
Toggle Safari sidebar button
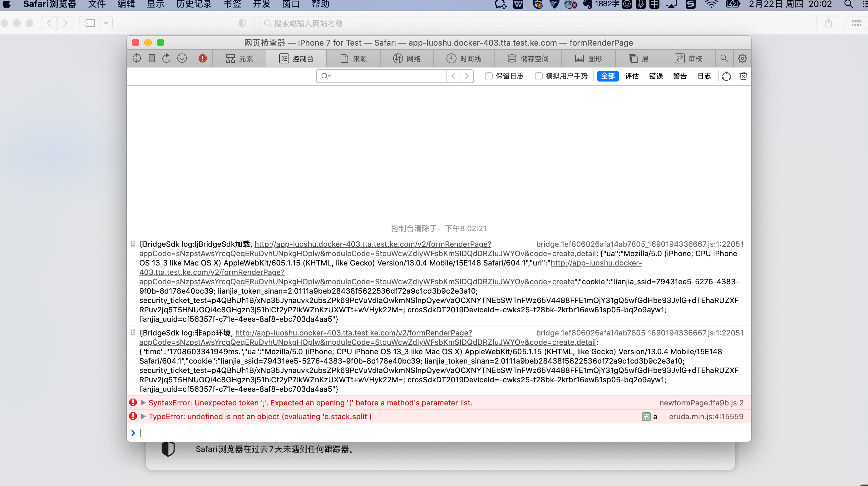(x=90, y=23)
